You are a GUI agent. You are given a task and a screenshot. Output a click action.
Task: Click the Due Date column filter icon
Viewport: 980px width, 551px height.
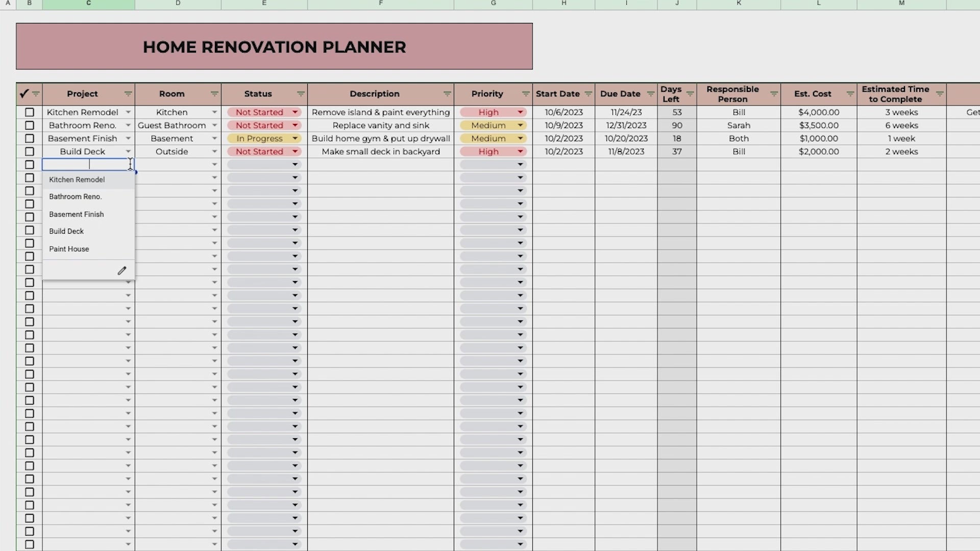coord(650,94)
